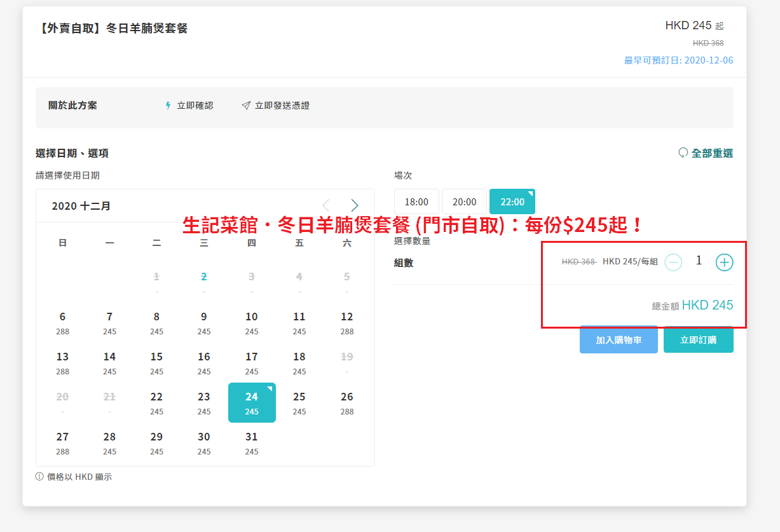
Task: Choose December 25 as the date
Action: coord(299,402)
